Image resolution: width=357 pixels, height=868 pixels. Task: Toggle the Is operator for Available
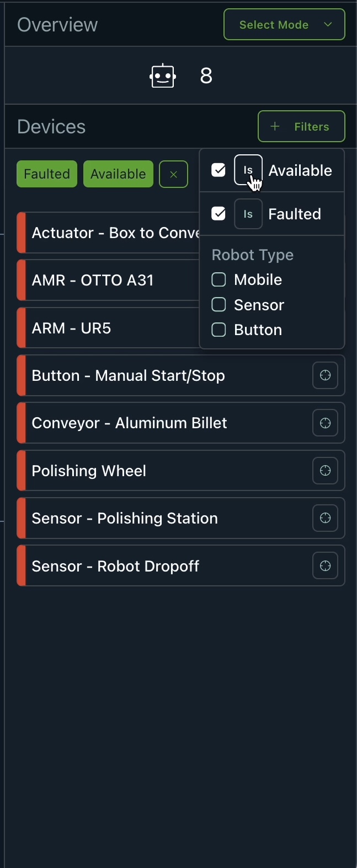coord(248,170)
